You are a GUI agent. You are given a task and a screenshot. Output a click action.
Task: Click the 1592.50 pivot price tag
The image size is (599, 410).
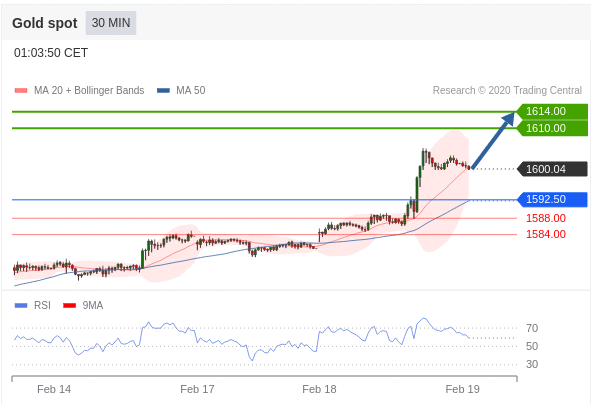point(552,199)
